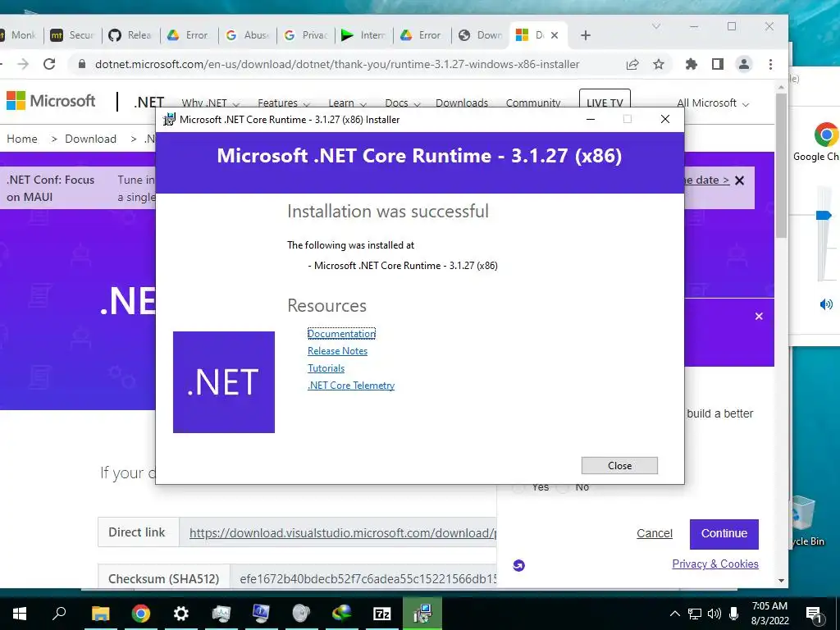The image size is (840, 630).
Task: Open the Recycle Bin on desktop
Action: tap(805, 521)
